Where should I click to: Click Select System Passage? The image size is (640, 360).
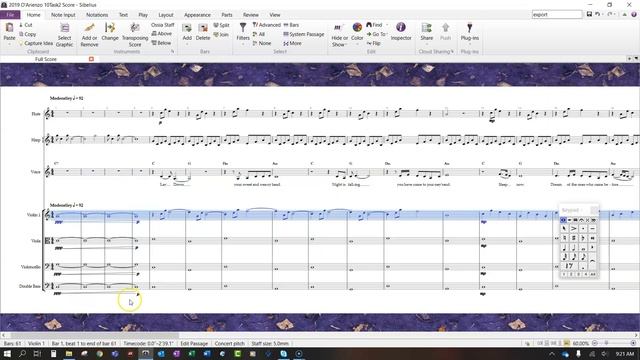tap(304, 34)
